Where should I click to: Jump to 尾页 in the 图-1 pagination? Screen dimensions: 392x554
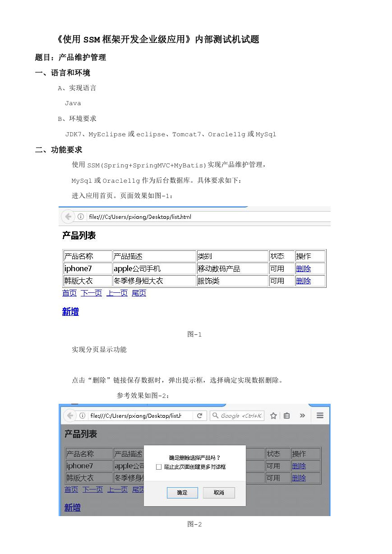tap(139, 293)
